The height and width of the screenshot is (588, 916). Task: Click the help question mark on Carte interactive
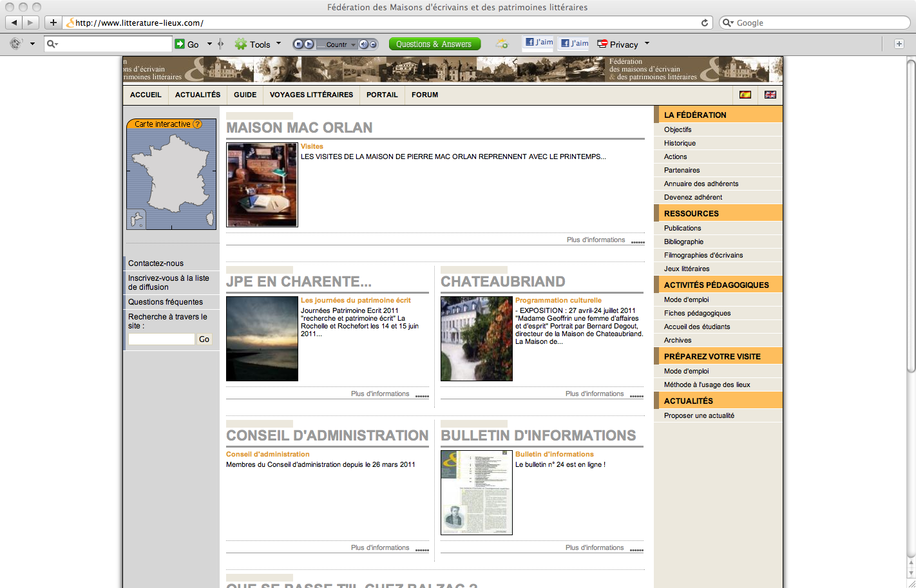pos(197,124)
